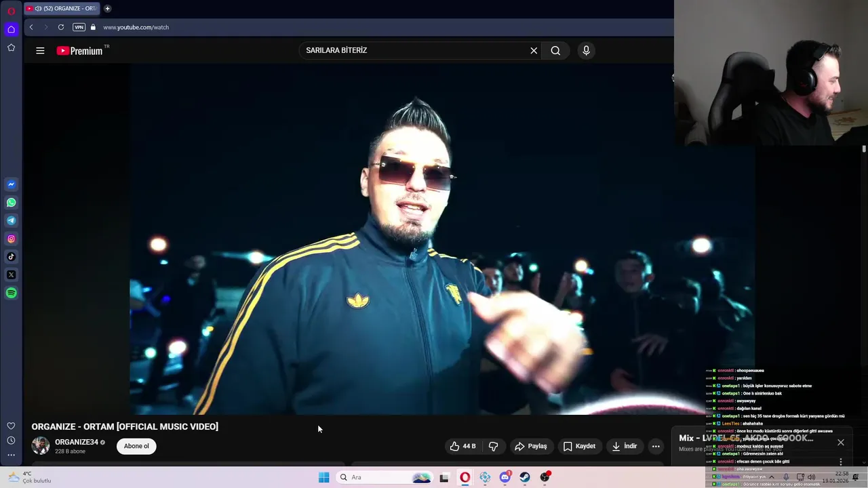
Task: Run search with magnifying glass button
Action: click(555, 50)
